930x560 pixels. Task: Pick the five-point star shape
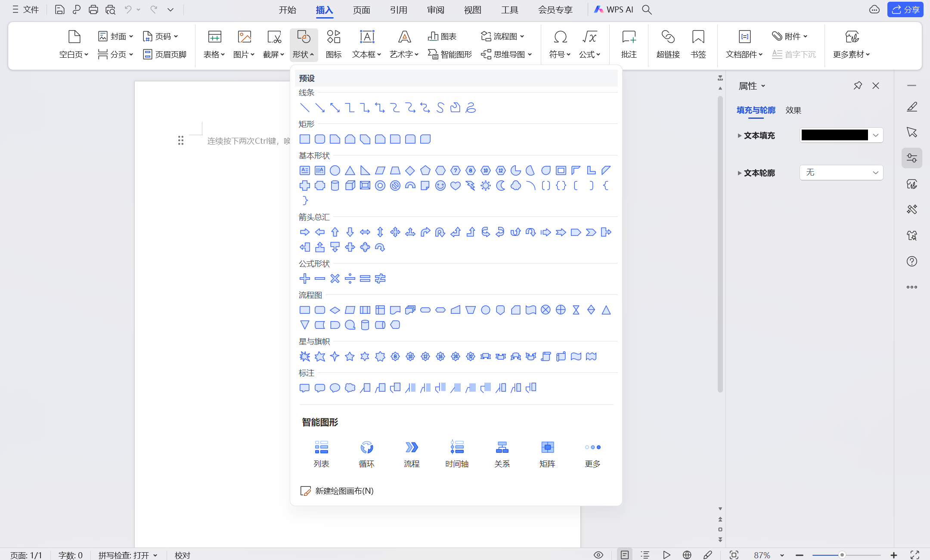pyautogui.click(x=350, y=356)
